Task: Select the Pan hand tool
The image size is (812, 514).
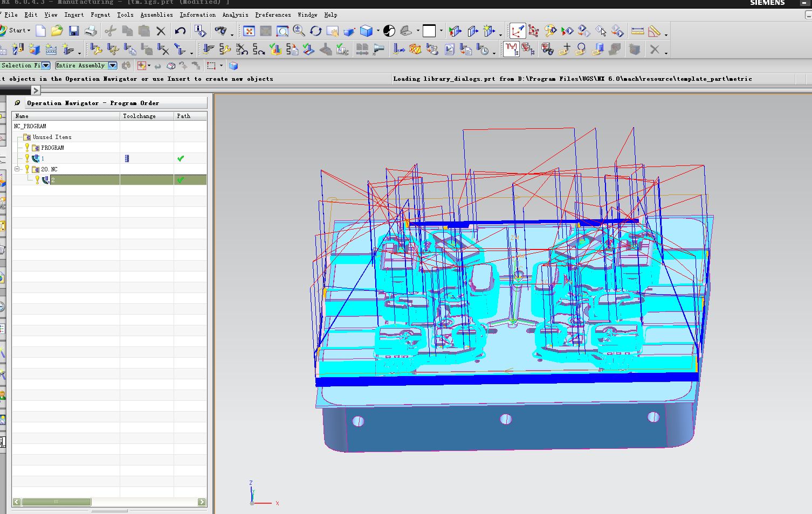Action: point(332,31)
